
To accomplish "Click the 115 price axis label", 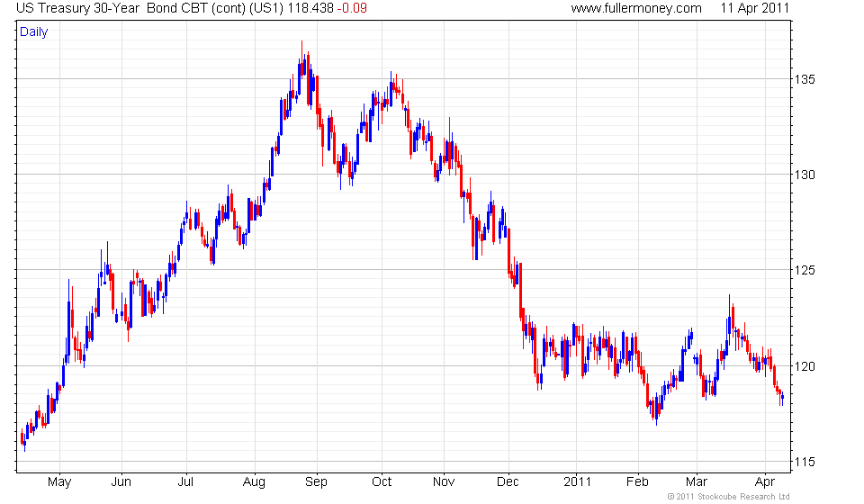I will 804,462.
